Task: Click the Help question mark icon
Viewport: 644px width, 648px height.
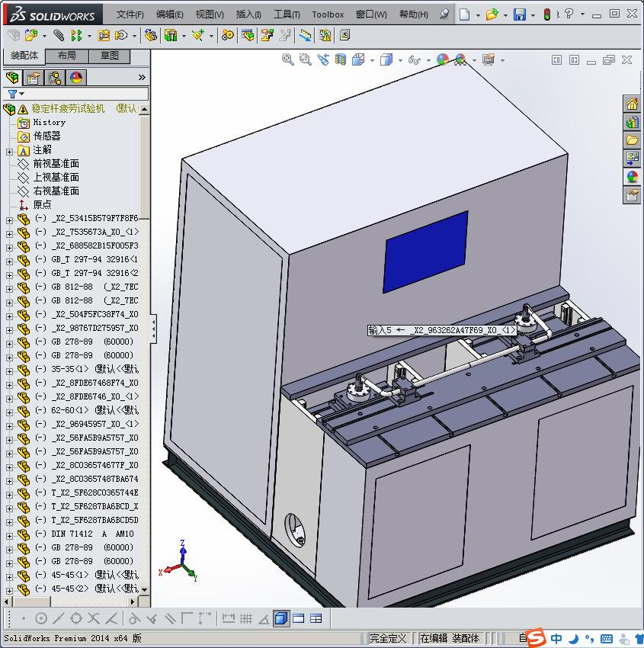Action: pyautogui.click(x=569, y=14)
